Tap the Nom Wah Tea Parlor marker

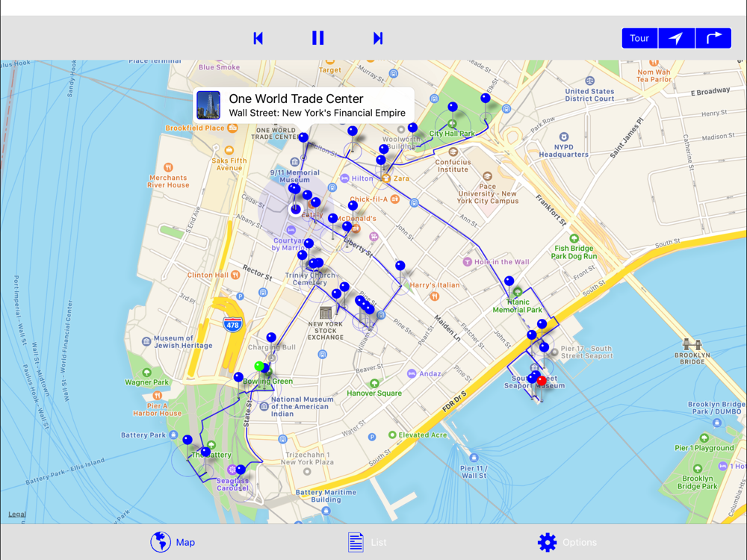(x=654, y=63)
